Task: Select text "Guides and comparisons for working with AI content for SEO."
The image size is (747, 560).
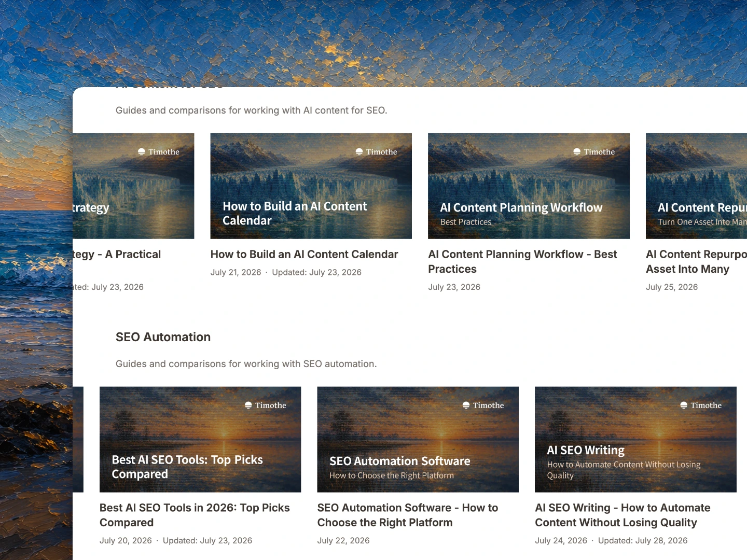Action: 251,110
